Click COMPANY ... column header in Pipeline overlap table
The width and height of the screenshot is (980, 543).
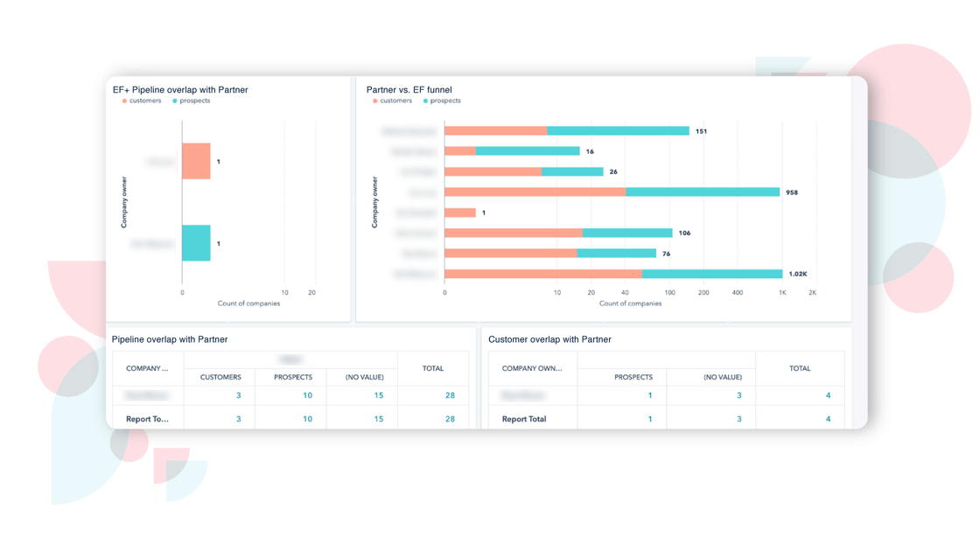[x=147, y=369]
